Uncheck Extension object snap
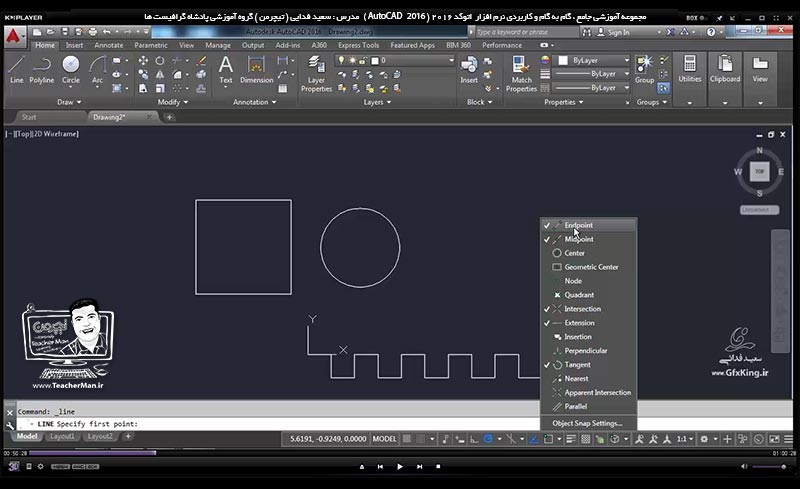This screenshot has height=489, width=800. [588, 323]
